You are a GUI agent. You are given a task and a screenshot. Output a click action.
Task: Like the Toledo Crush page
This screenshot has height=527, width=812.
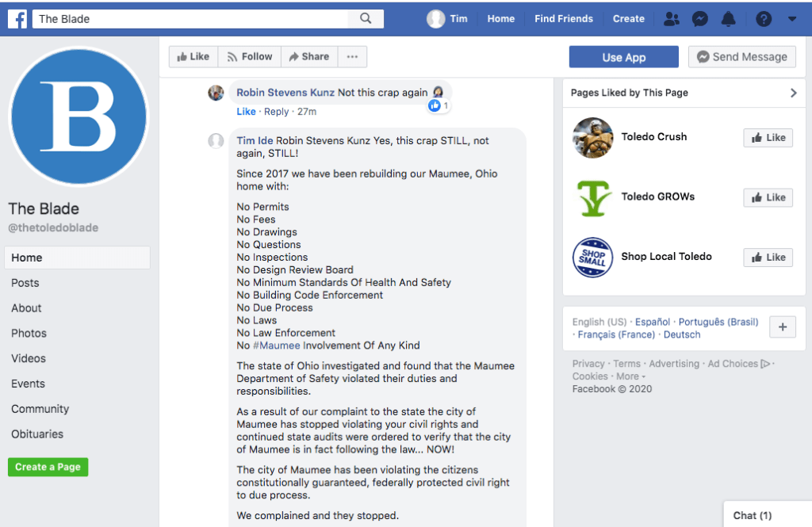[768, 138]
